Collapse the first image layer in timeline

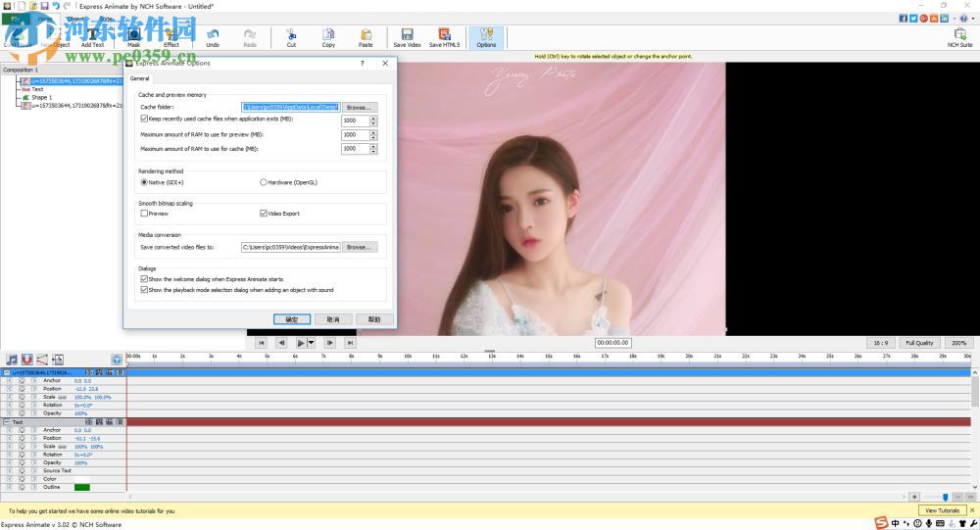7,372
